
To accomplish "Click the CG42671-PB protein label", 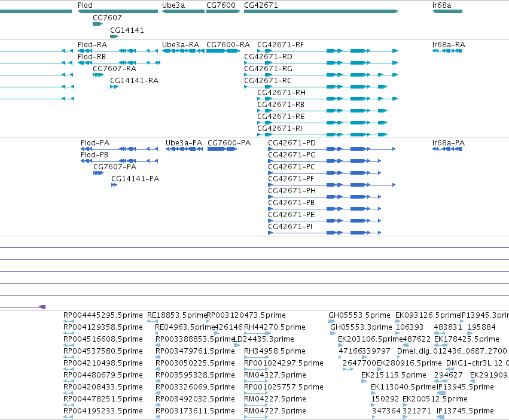I will click(x=291, y=203).
